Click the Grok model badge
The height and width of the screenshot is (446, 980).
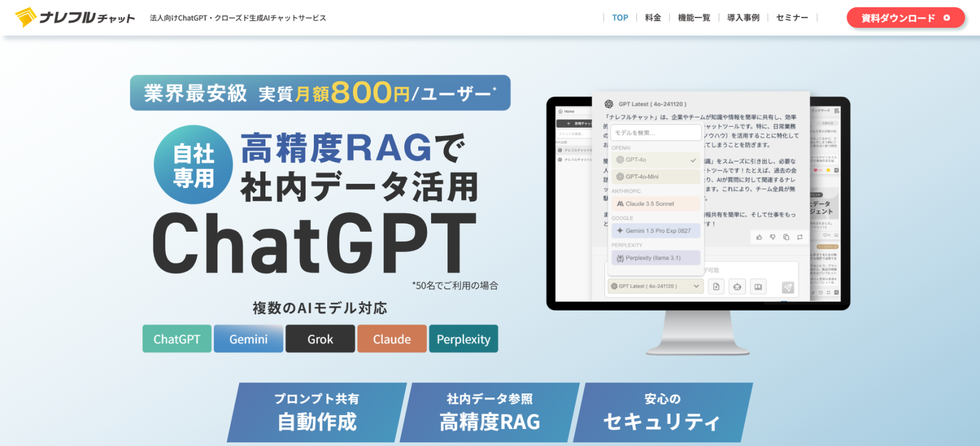(320, 339)
